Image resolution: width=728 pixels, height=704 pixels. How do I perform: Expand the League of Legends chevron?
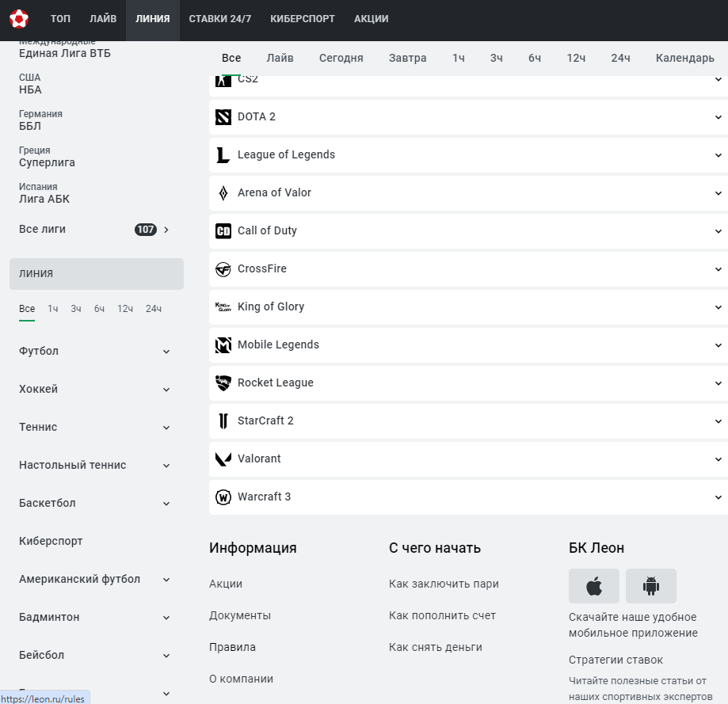718,155
